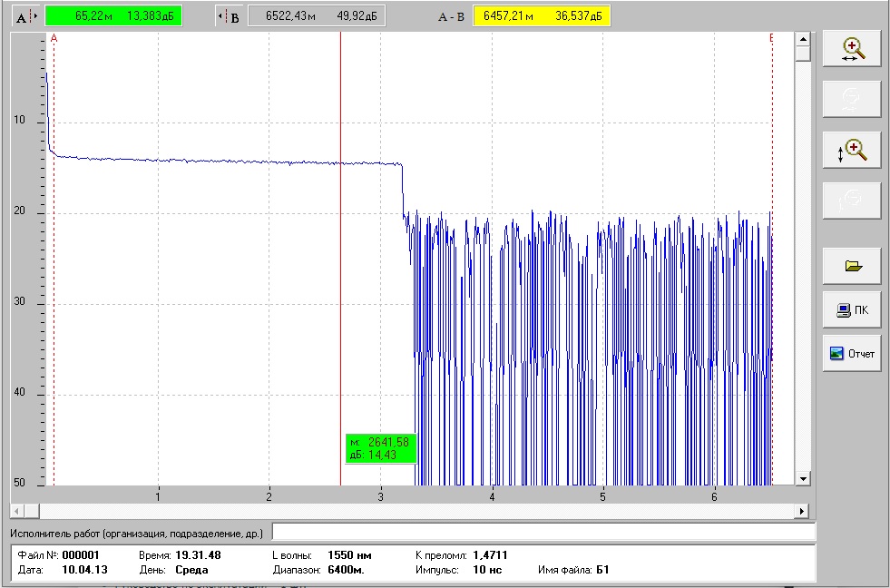Click yellow A-B difference readout
The image size is (890, 588).
[x=542, y=16]
